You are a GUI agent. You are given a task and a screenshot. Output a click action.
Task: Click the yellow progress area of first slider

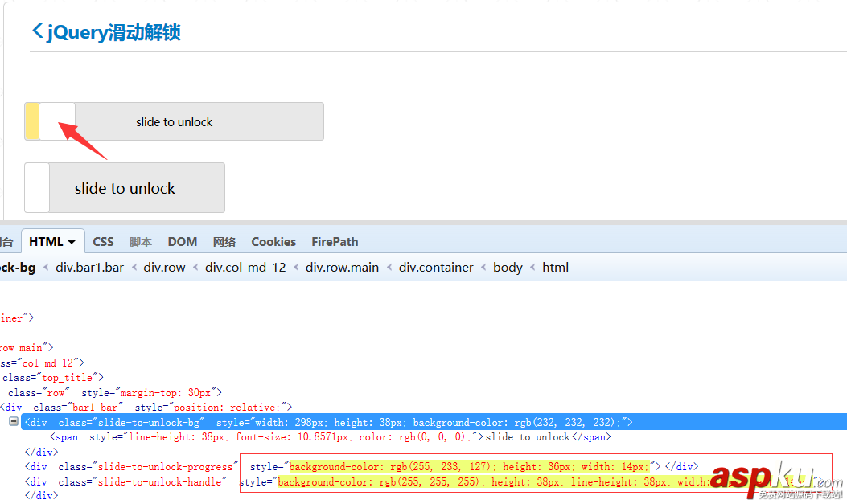pos(32,121)
